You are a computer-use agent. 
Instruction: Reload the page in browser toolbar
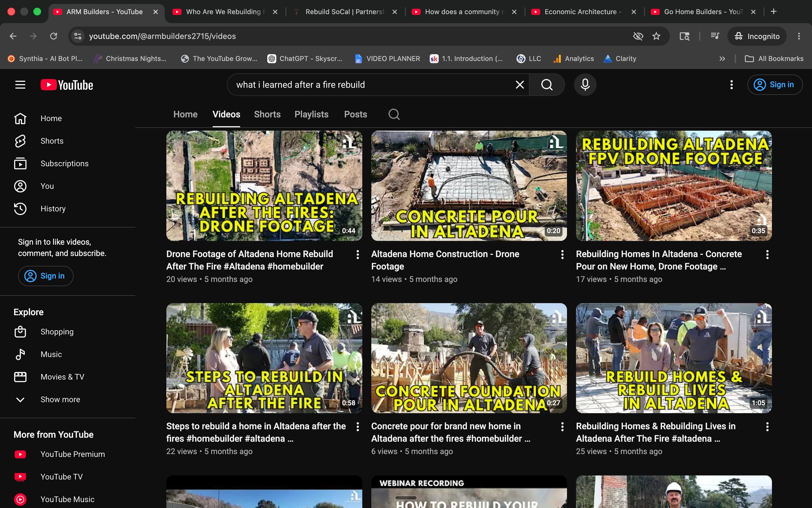tap(53, 36)
